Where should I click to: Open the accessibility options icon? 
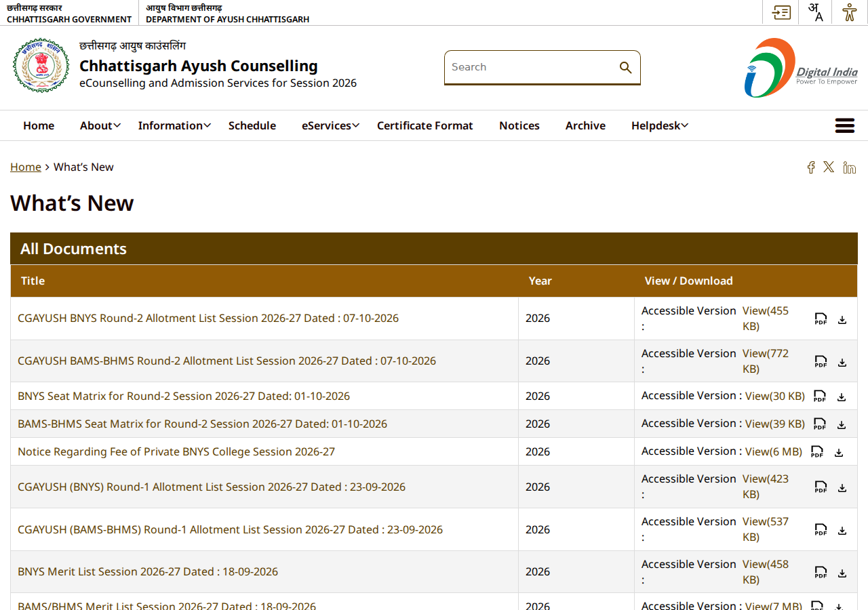pyautogui.click(x=850, y=12)
